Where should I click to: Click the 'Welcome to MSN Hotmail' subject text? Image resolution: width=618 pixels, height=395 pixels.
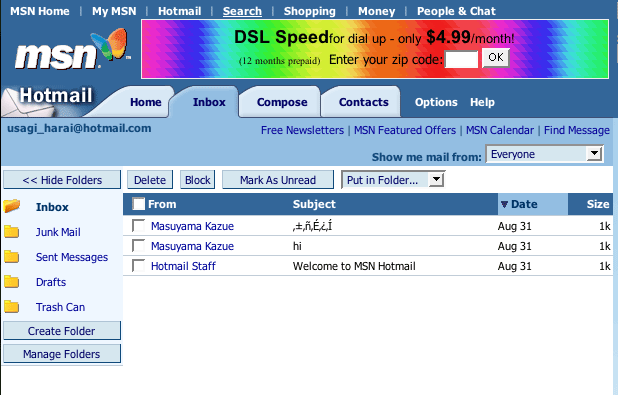tap(354, 266)
